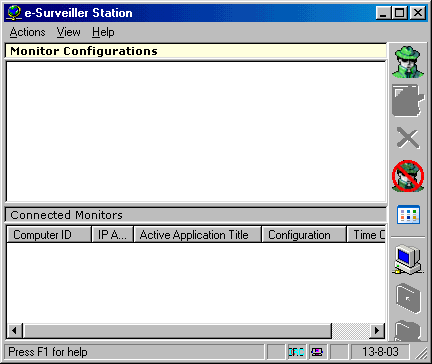
Task: Sort by Active Application Title column
Action: coord(198,235)
